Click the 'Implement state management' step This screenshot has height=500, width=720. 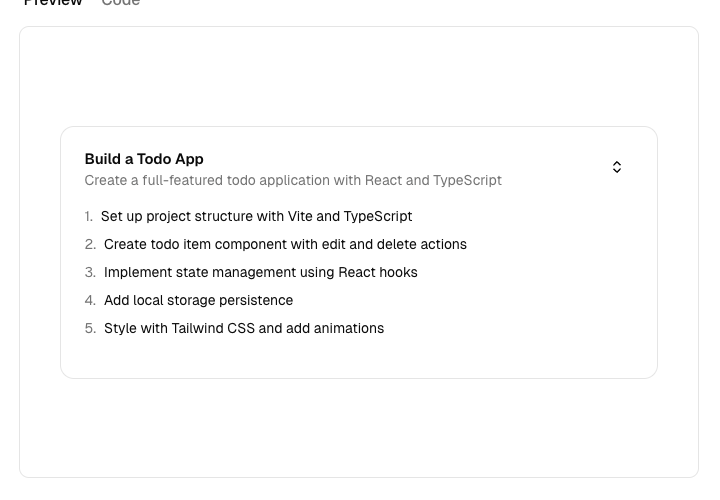pos(260,272)
